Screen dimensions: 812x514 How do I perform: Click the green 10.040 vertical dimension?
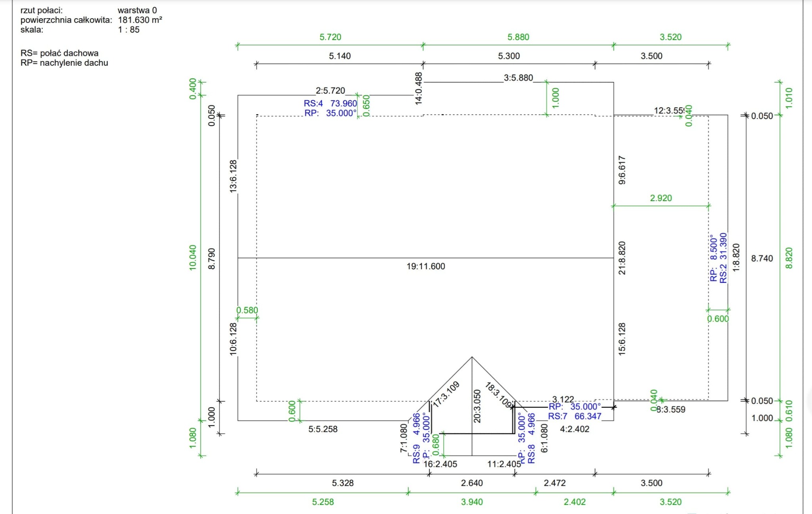(193, 258)
